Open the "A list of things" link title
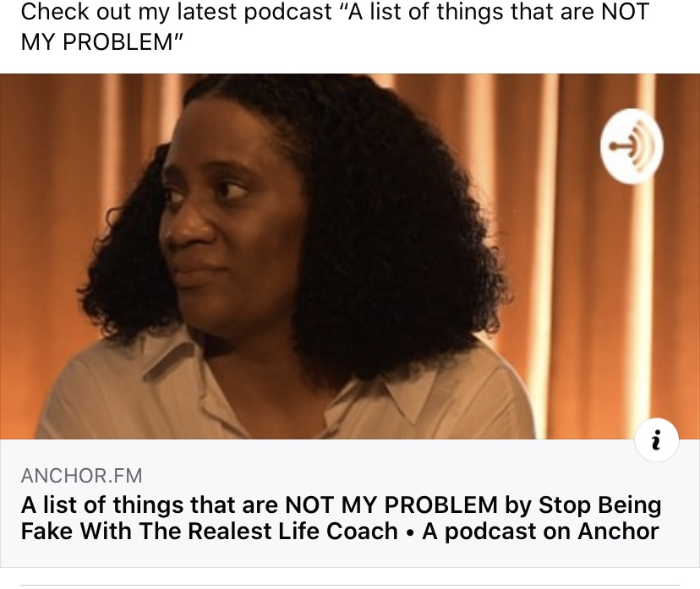The width and height of the screenshot is (700, 589). tap(341, 518)
